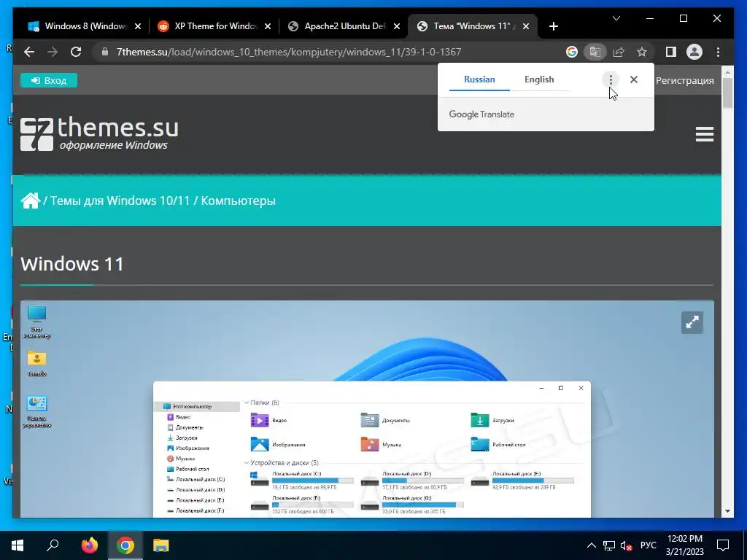Click the 7themes.su site logo
Viewport: 747px width, 560px height.
(99, 134)
